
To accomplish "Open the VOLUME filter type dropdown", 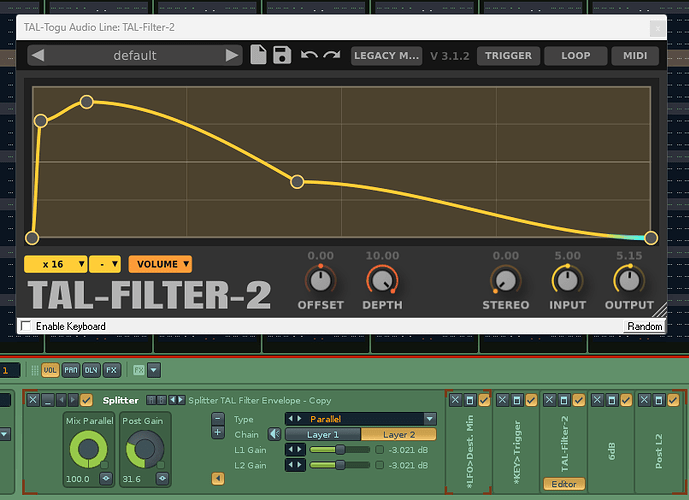I will point(160,264).
